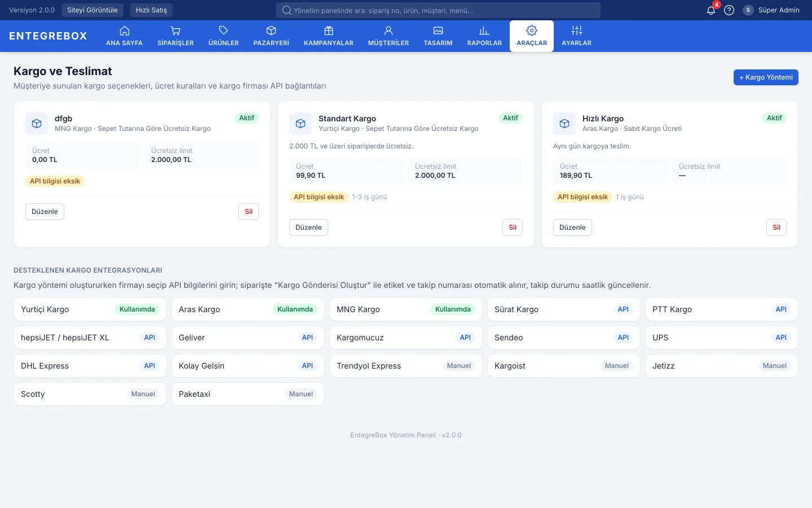Click the Standart Kargo package icon
The width and height of the screenshot is (812, 508).
301,124
